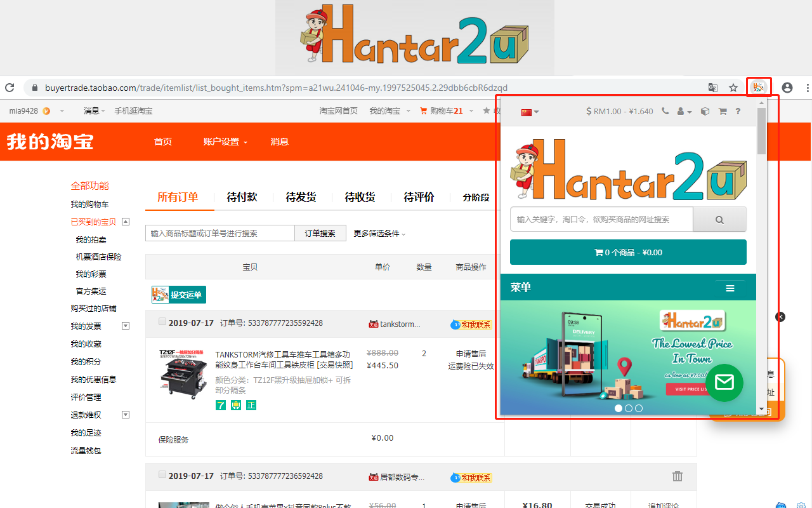The width and height of the screenshot is (812, 508).
Task: Click the 和我联系 chat icon for 居都数码 order
Action: pyautogui.click(x=471, y=478)
